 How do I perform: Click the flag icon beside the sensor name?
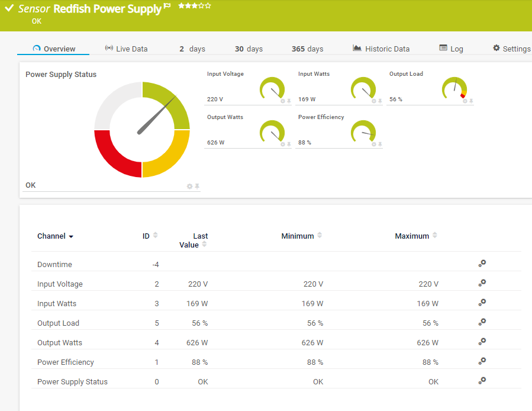(167, 7)
